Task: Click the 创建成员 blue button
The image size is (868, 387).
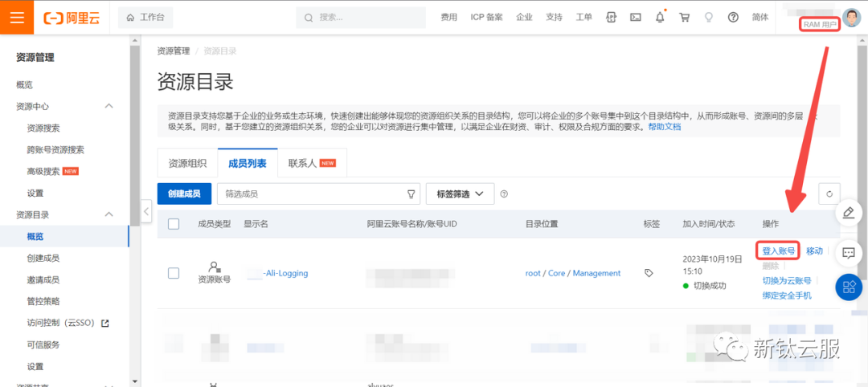Action: 184,194
